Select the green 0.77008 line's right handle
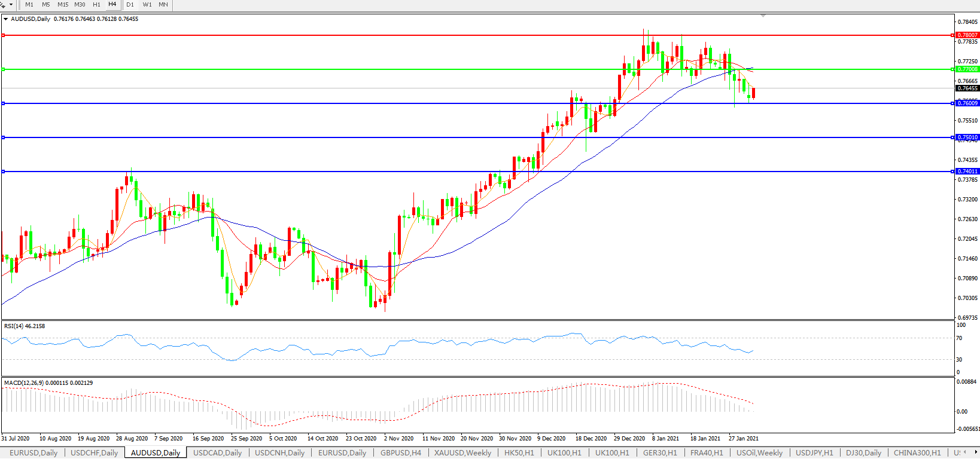The height and width of the screenshot is (459, 980). (x=952, y=69)
